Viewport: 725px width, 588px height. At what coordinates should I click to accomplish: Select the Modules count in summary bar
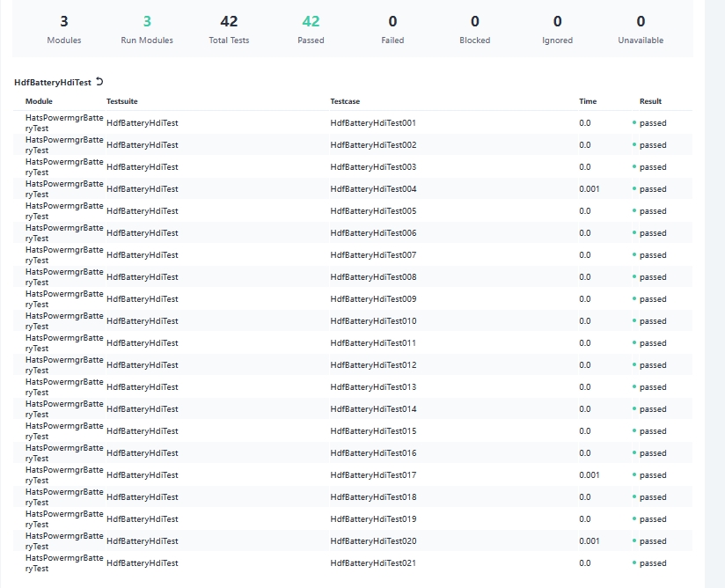tap(63, 22)
